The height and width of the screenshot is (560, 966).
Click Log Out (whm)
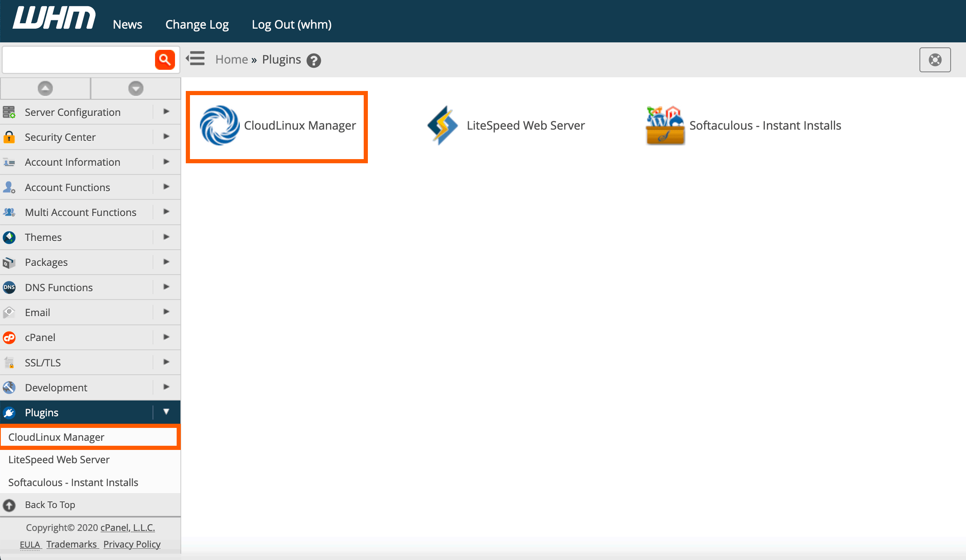click(292, 25)
